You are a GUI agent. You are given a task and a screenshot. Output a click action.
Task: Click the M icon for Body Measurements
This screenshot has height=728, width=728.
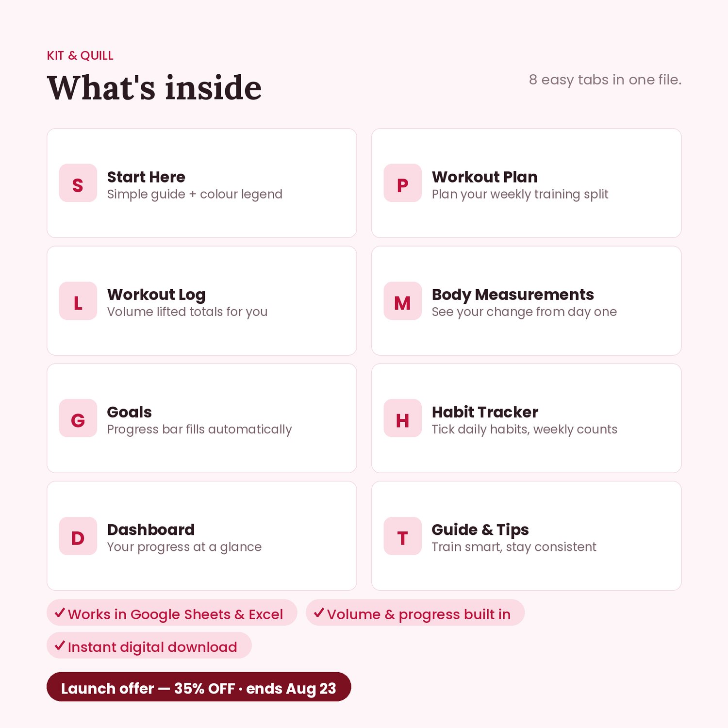(402, 301)
